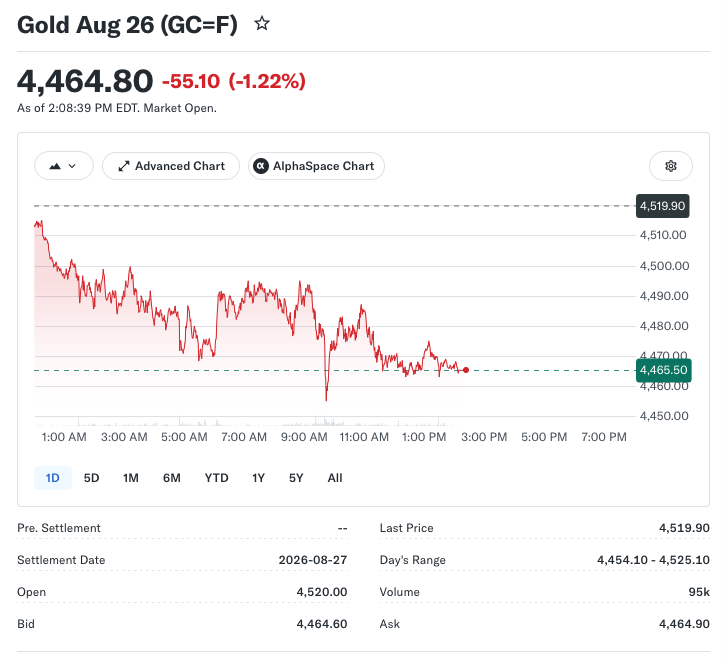Viewport: 727px width, 667px height.
Task: Click the 4,464.80 headline price
Action: click(85, 81)
